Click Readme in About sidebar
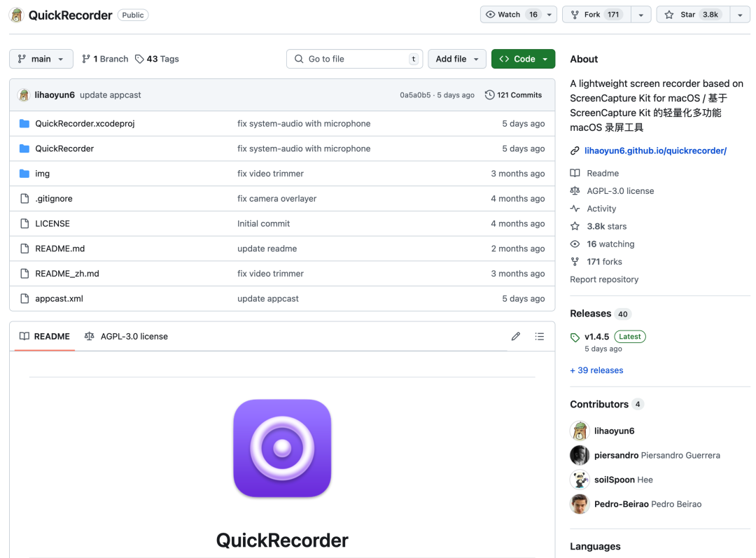Screen dimensions: 756x558 pos(603,173)
